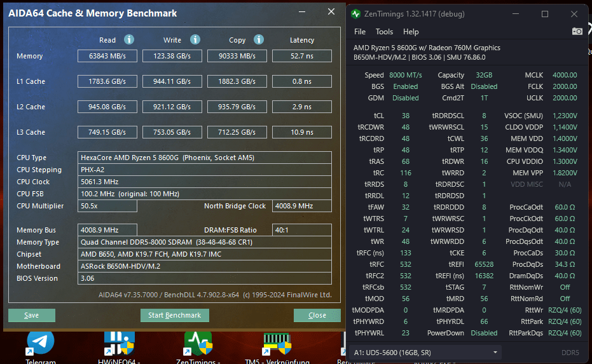Click the tREFI value 65528
The width and height of the screenshot is (592, 364).
(x=484, y=264)
